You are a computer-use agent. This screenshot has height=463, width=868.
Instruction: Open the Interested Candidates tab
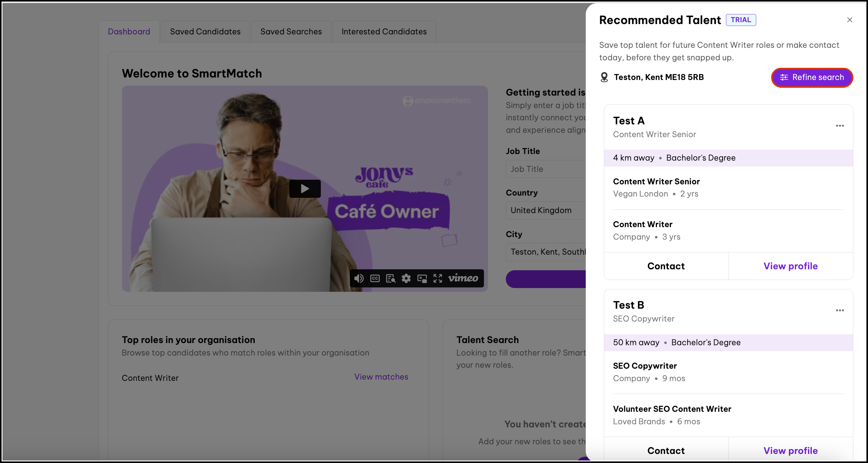click(384, 32)
